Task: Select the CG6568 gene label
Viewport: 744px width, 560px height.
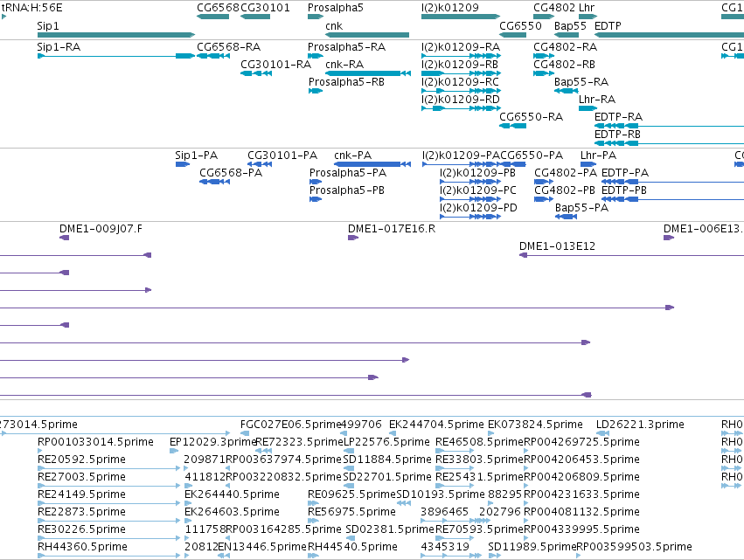Action: coord(219,8)
